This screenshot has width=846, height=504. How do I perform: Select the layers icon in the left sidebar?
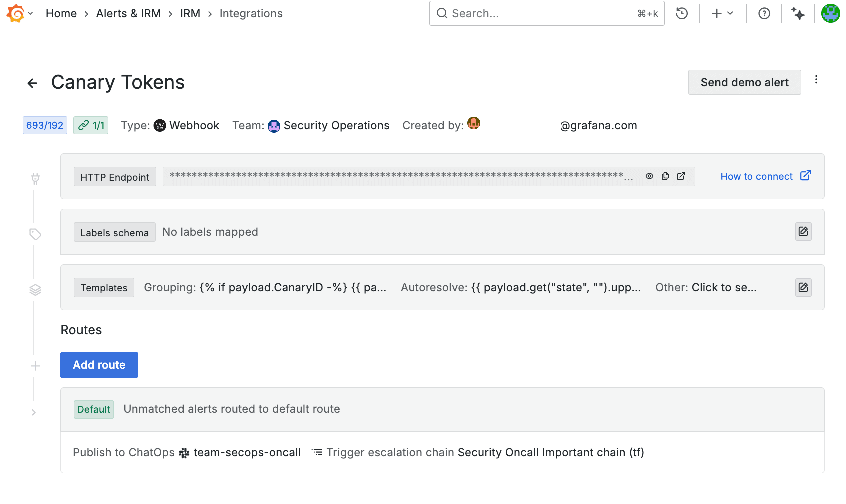coord(35,289)
